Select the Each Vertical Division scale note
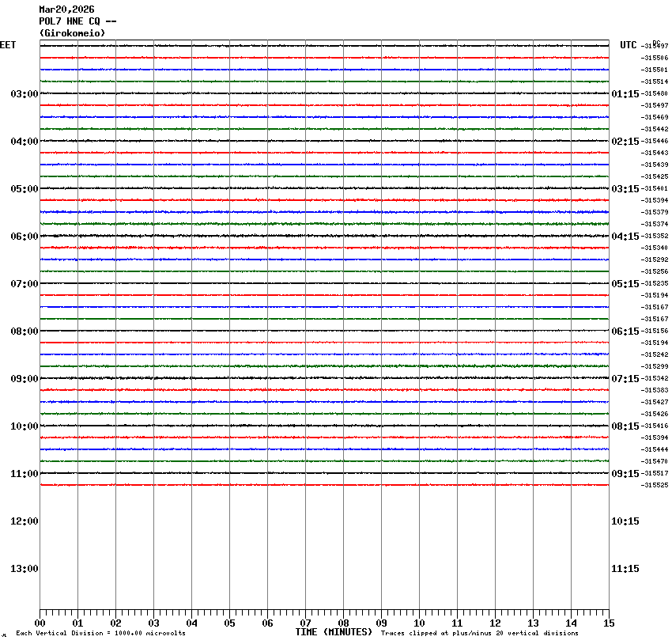 100,634
